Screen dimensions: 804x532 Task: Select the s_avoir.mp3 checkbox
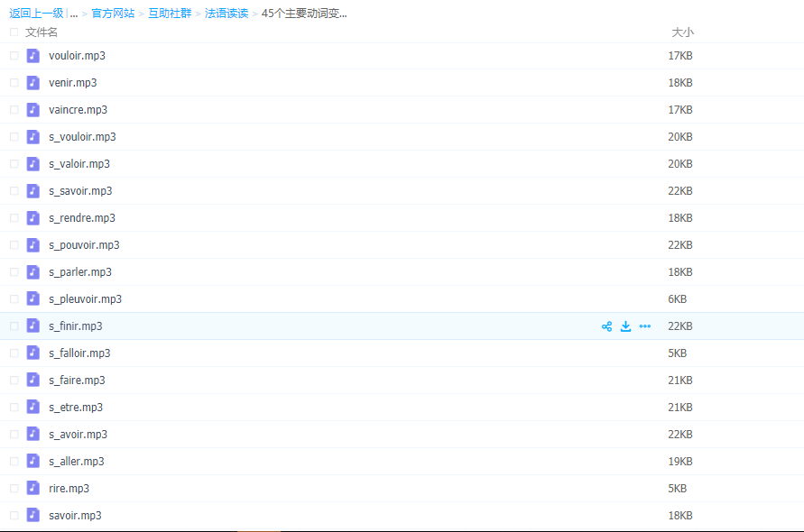tap(14, 434)
